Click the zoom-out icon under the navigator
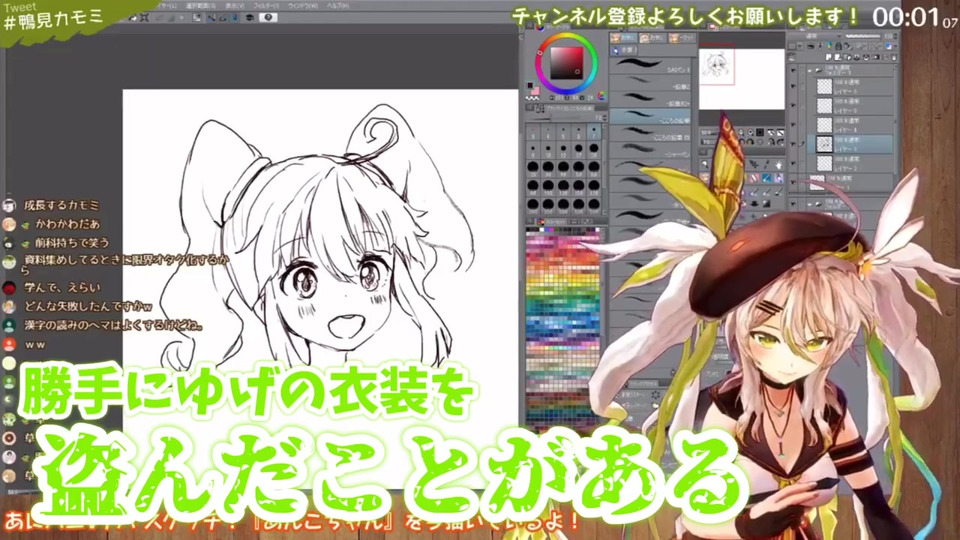This screenshot has height=540, width=960. point(742,132)
